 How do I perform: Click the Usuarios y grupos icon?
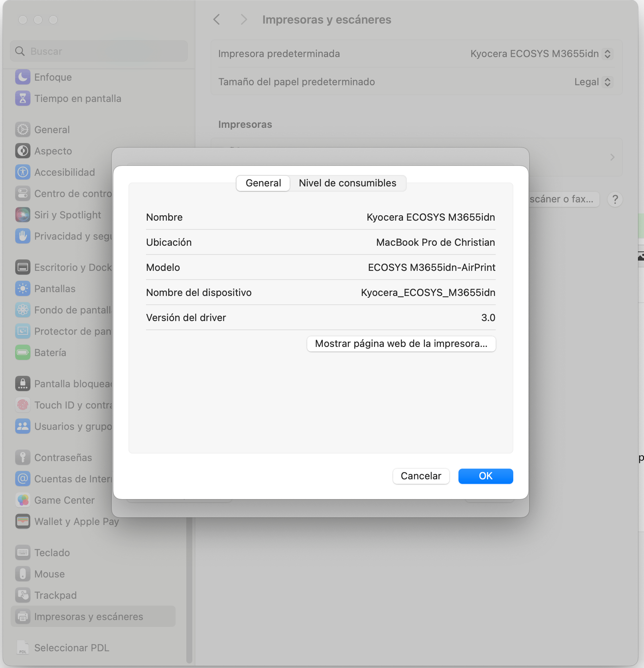pyautogui.click(x=23, y=426)
